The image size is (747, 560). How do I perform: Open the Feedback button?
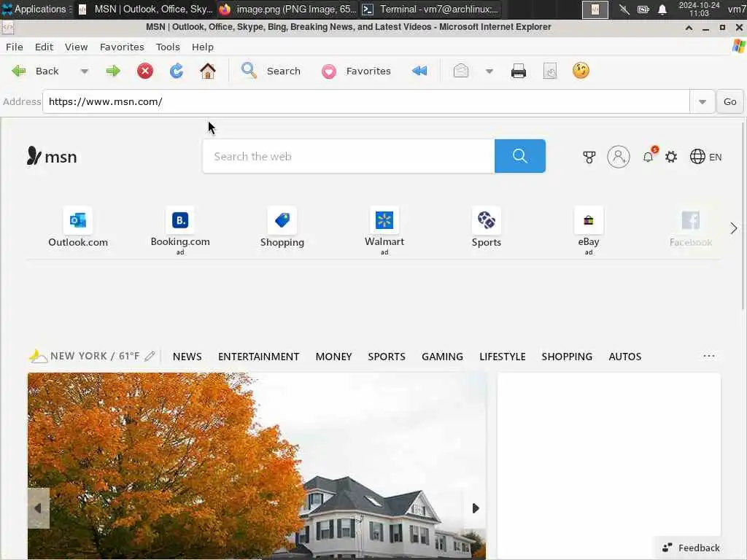pyautogui.click(x=691, y=548)
